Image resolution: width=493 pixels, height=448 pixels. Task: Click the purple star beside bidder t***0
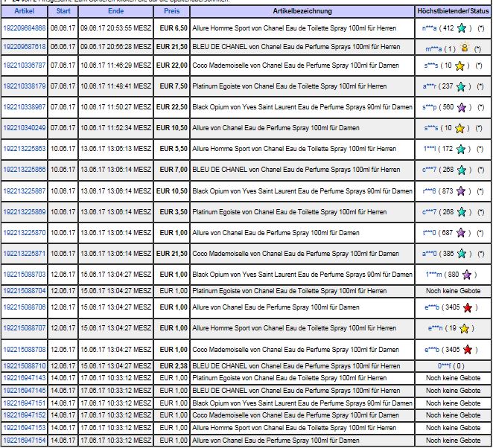(461, 233)
